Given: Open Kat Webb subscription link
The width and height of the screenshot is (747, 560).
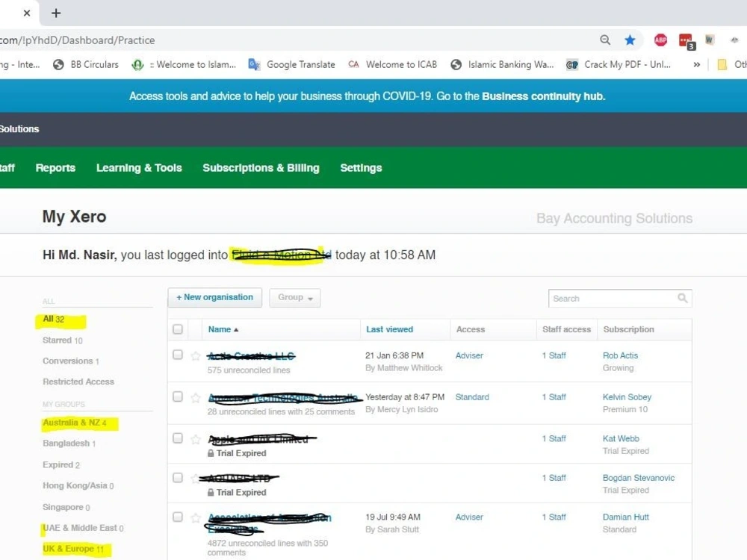Looking at the screenshot, I should [x=621, y=438].
